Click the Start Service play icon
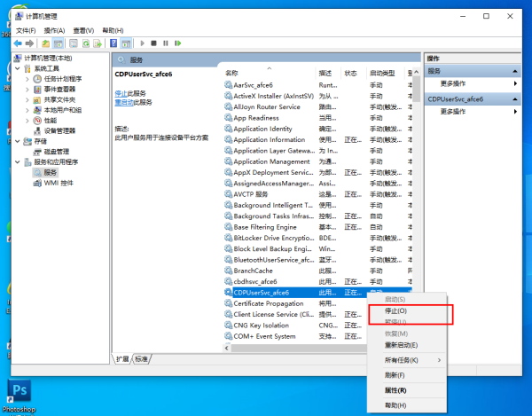Viewport: 532px width, 416px height. tap(143, 43)
